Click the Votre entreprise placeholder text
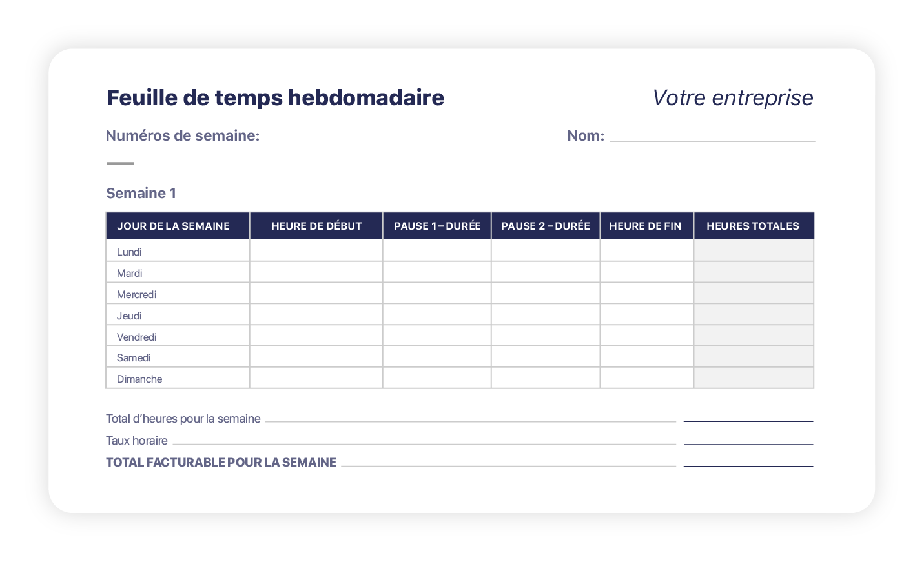The image size is (924, 562). pyautogui.click(x=732, y=98)
